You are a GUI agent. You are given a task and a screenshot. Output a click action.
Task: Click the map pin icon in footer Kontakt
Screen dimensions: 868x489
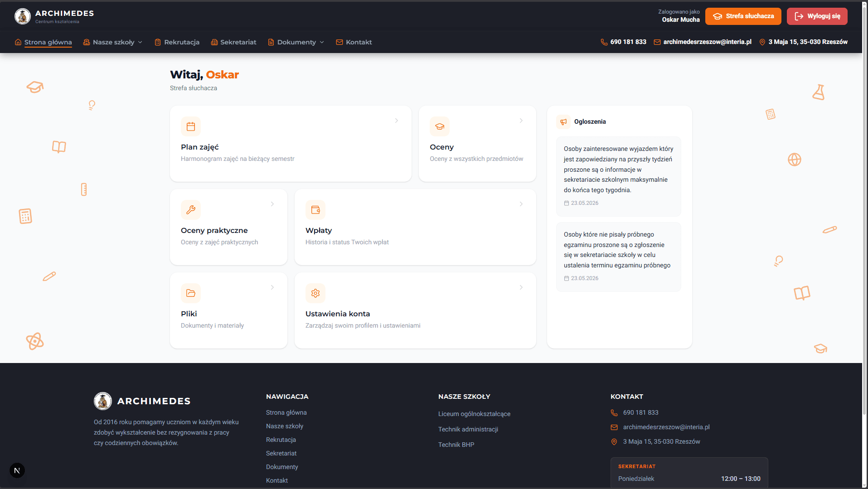coord(614,442)
